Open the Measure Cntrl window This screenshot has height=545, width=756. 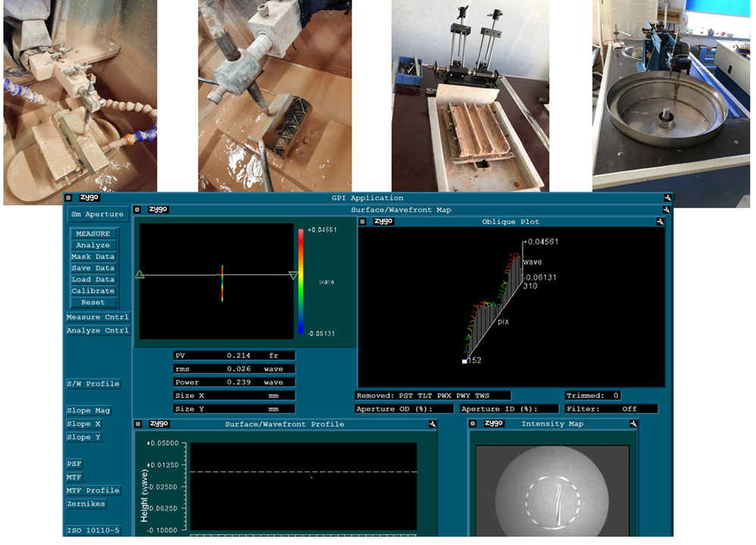click(x=98, y=317)
